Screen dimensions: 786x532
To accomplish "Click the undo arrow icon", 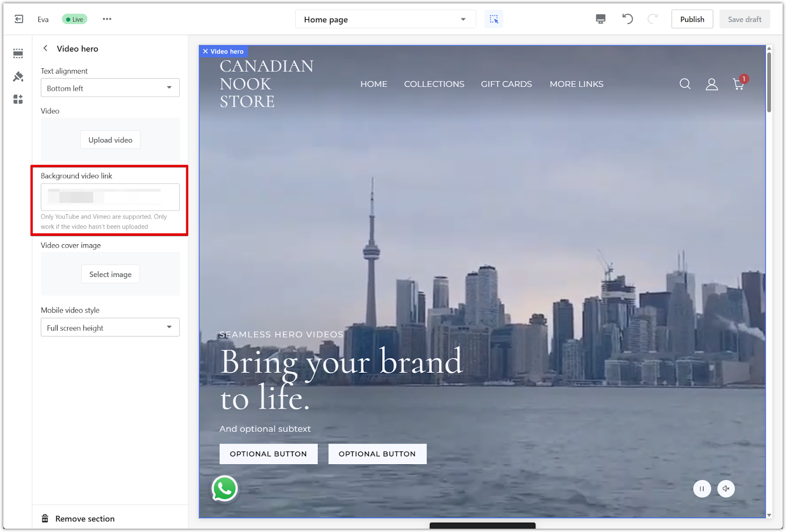I will point(627,19).
